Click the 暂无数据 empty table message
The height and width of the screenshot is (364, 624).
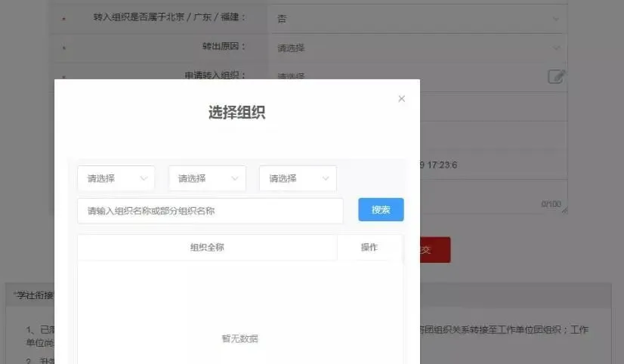(239, 339)
